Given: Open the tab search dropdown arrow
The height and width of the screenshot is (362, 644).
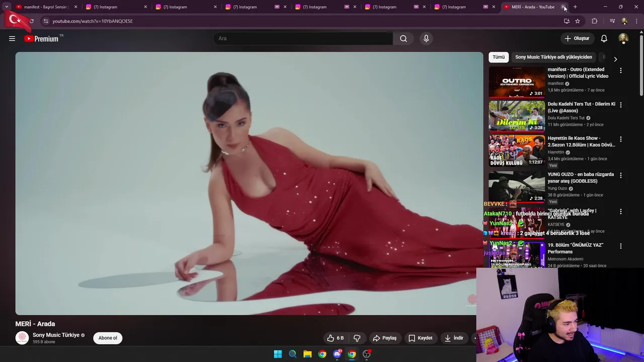Looking at the screenshot, I should [x=7, y=7].
